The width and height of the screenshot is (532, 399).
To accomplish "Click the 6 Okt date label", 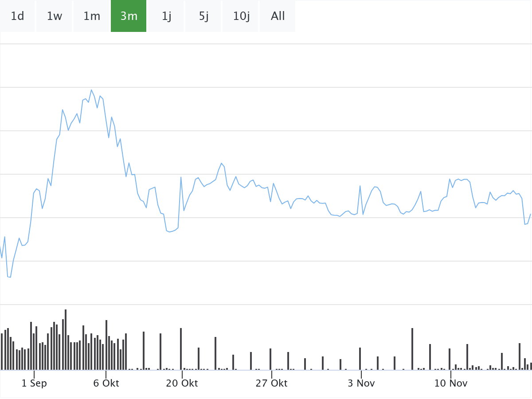I will 106,383.
